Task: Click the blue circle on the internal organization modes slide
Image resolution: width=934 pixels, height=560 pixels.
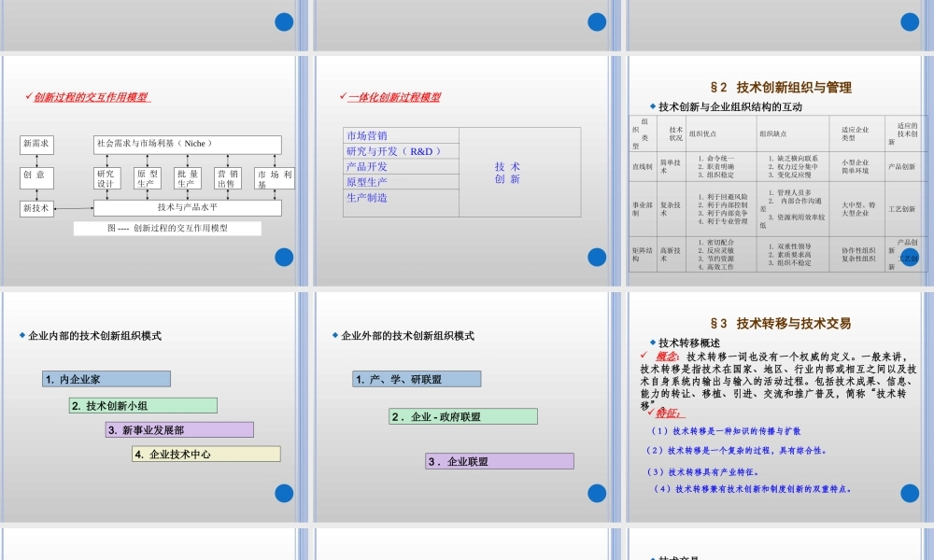Action: [x=284, y=495]
